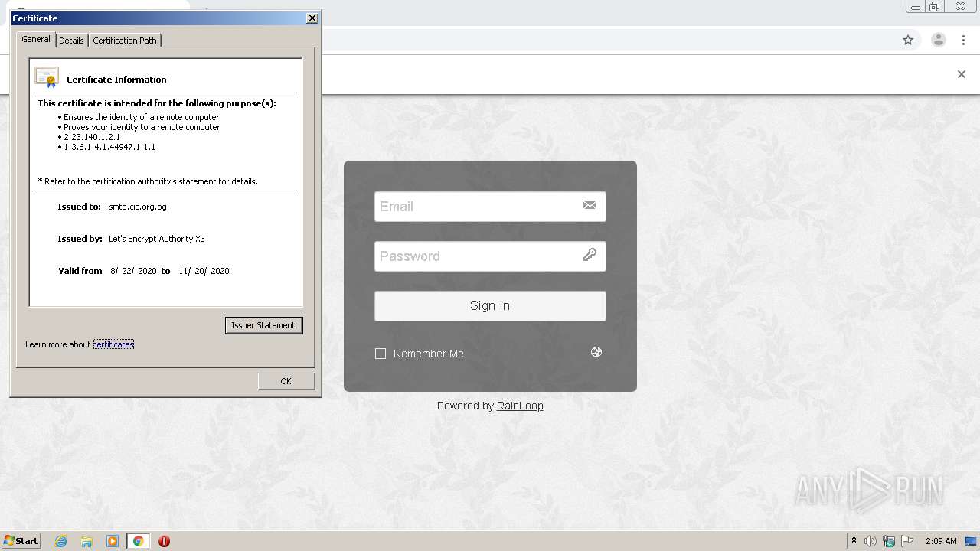This screenshot has width=980, height=551.
Task: Click the valid-from date 8/22/2020
Action: point(133,271)
